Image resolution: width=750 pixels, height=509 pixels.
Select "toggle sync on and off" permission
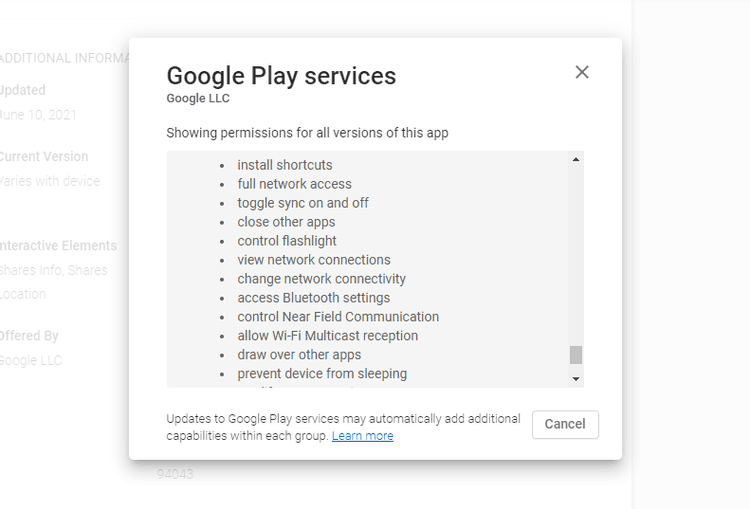coord(303,203)
